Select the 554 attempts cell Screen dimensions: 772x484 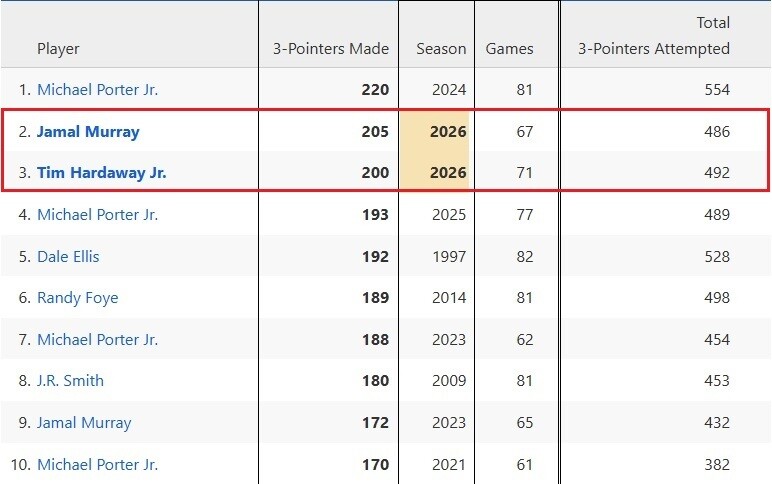click(x=716, y=90)
